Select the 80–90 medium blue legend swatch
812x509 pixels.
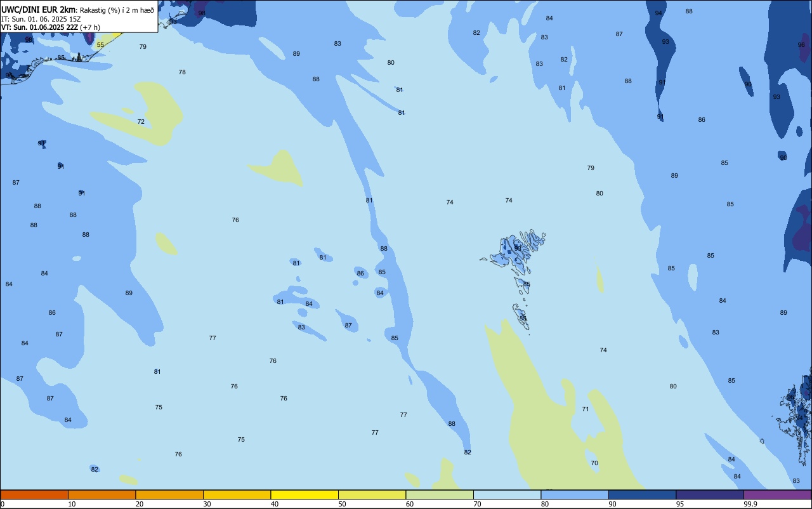(575, 494)
